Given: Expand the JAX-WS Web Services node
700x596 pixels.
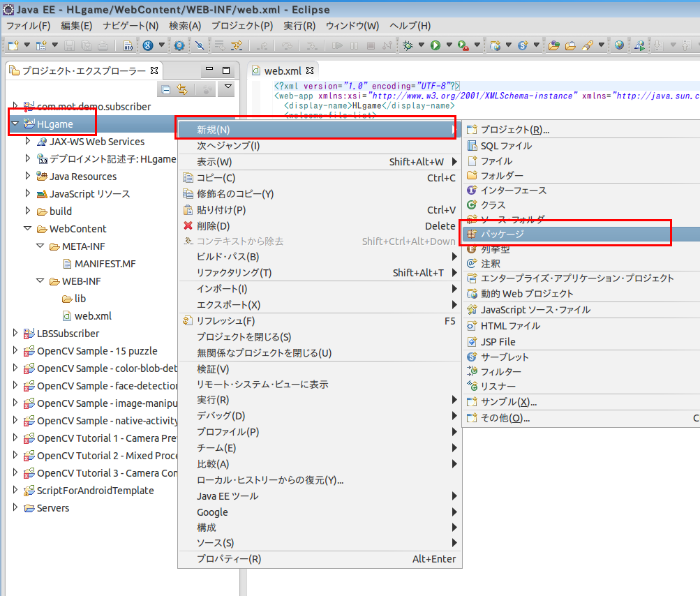Looking at the screenshot, I should 28,141.
